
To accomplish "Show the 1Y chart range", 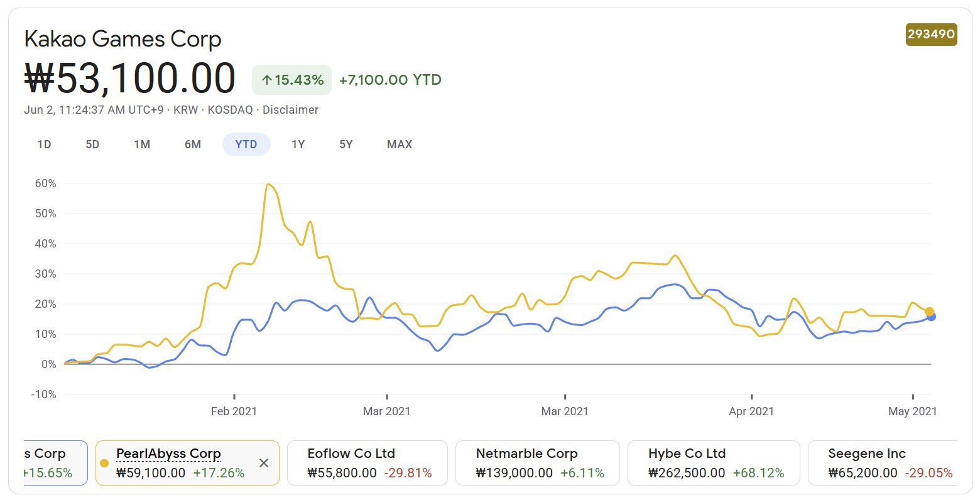I will point(298,144).
